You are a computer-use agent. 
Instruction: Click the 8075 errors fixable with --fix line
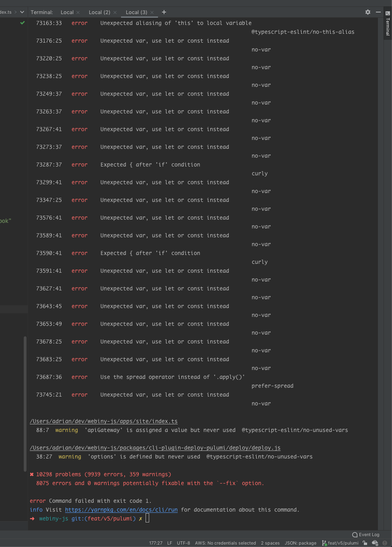[150, 483]
